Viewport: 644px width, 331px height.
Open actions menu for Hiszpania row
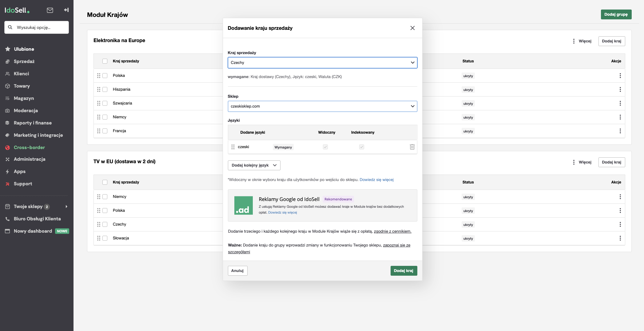coord(620,89)
